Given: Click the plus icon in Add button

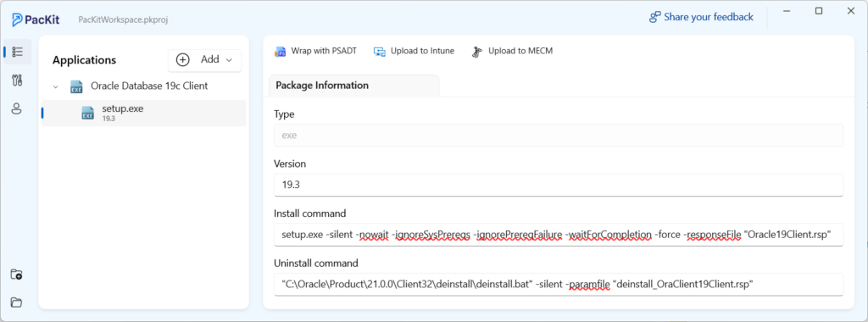Looking at the screenshot, I should (183, 60).
